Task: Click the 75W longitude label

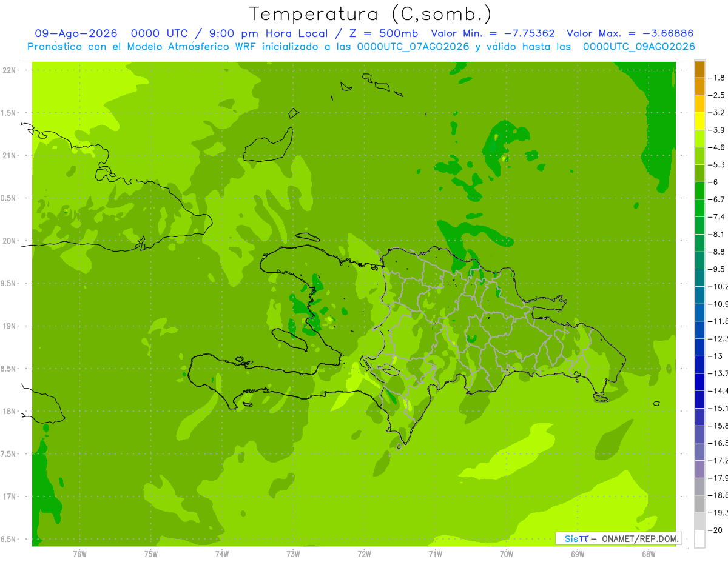Action: pyautogui.click(x=151, y=554)
